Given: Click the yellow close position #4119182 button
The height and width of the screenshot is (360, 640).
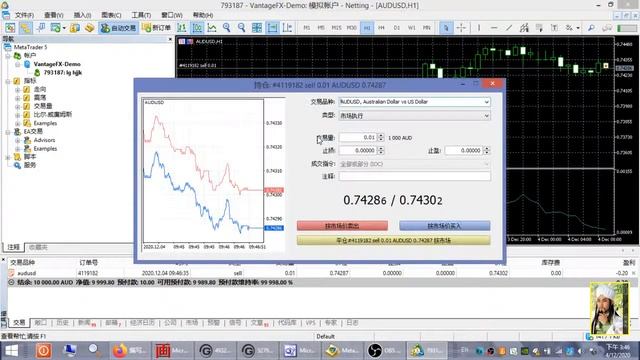Looking at the screenshot, I should tap(393, 240).
